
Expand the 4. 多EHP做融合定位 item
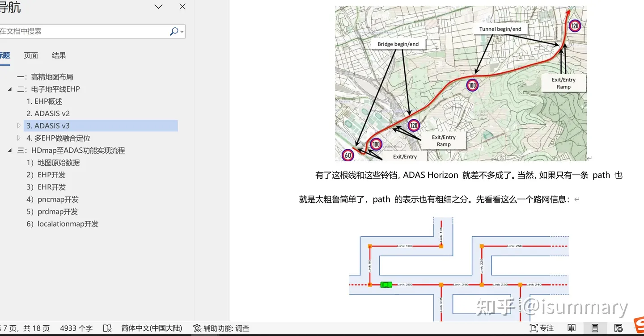coord(18,138)
